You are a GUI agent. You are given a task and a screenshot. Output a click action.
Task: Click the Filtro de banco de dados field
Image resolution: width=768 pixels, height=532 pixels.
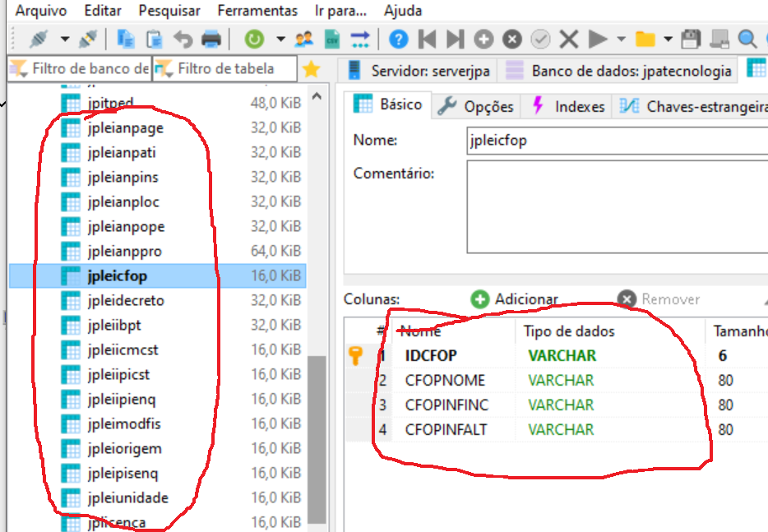coord(80,68)
